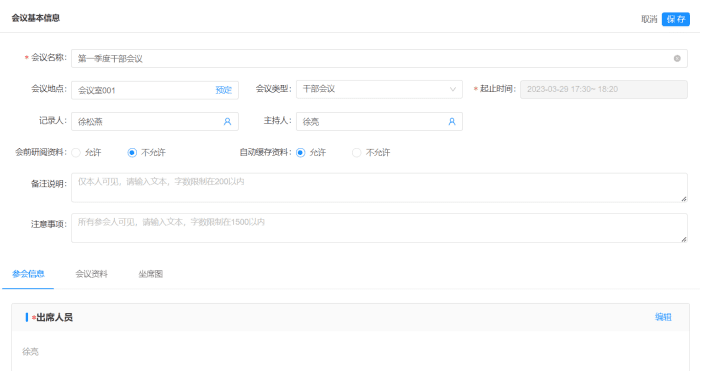Click the 出席人员 section heading
The width and height of the screenshot is (701, 372).
54,317
